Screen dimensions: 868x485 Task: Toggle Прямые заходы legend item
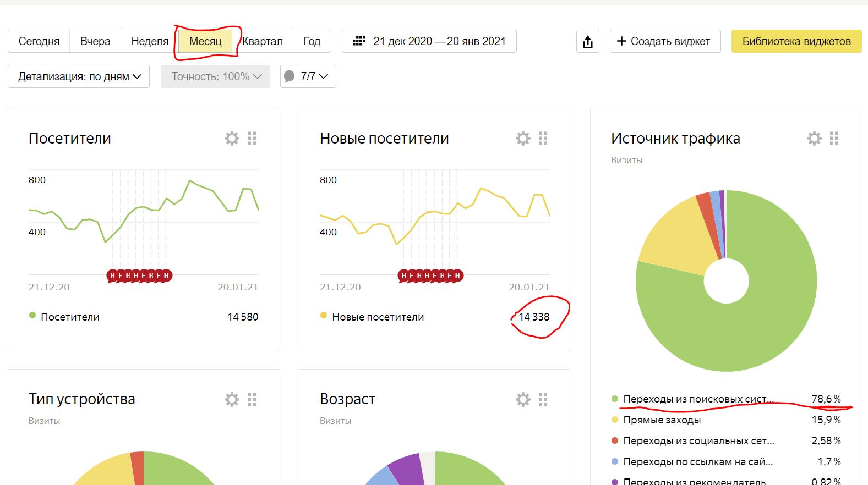tap(662, 420)
